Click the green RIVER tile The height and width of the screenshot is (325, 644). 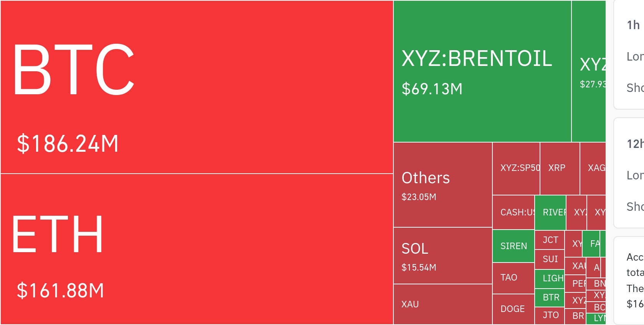[x=550, y=212]
